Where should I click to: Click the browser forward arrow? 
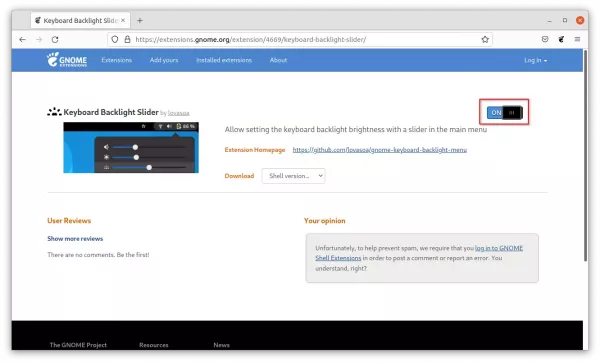pyautogui.click(x=39, y=39)
